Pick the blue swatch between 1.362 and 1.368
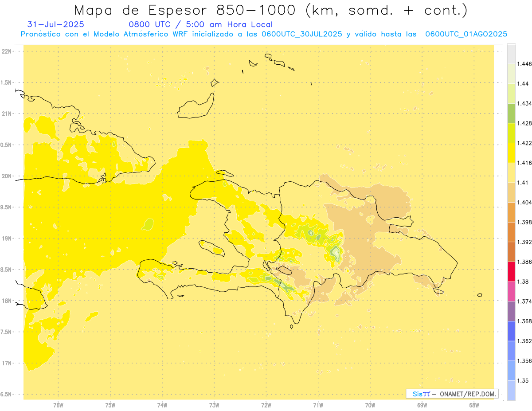Viewport: 532px width, 411px height. coord(511,331)
